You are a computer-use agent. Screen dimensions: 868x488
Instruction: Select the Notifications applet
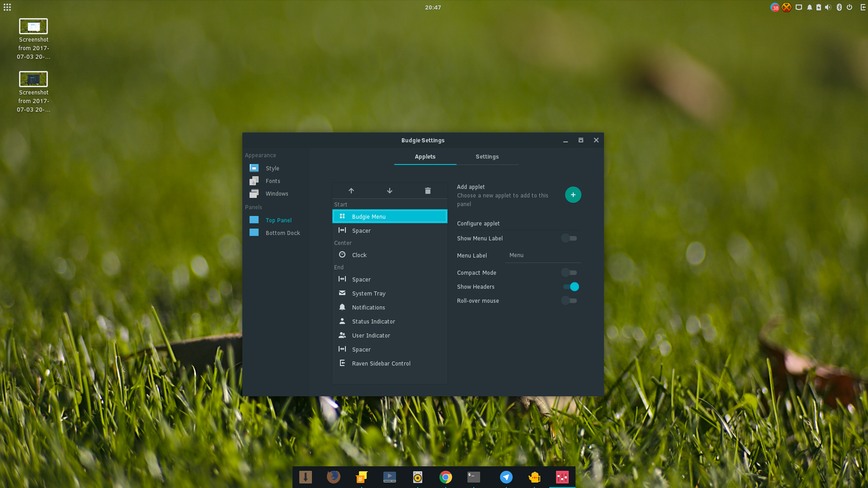coord(390,307)
